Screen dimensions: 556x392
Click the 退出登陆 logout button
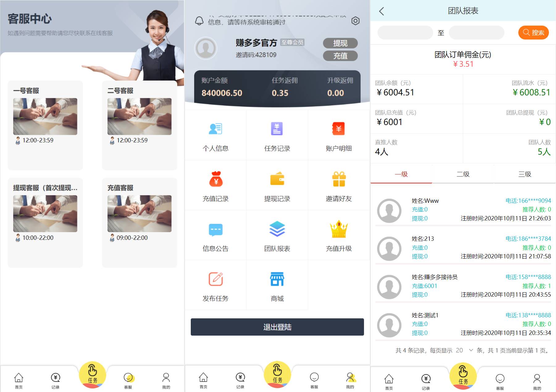(x=277, y=327)
